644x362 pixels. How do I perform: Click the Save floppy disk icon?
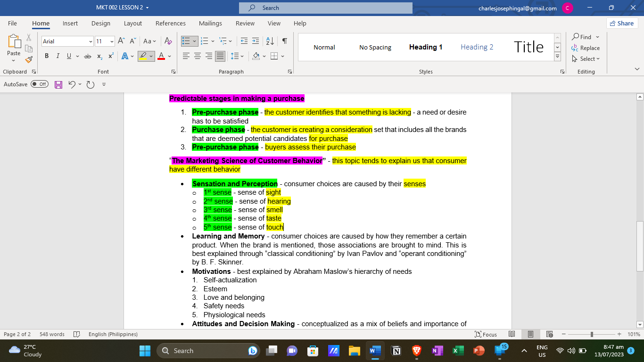pyautogui.click(x=58, y=84)
